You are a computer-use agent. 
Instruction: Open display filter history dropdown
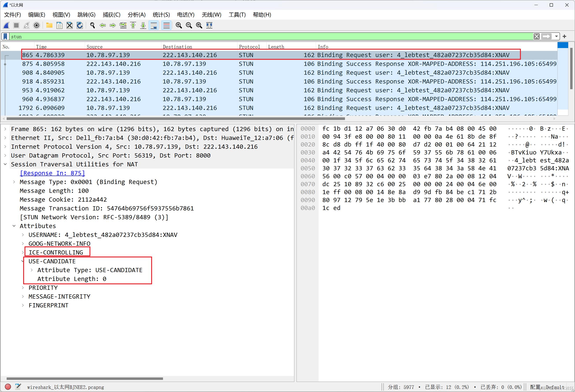point(556,37)
